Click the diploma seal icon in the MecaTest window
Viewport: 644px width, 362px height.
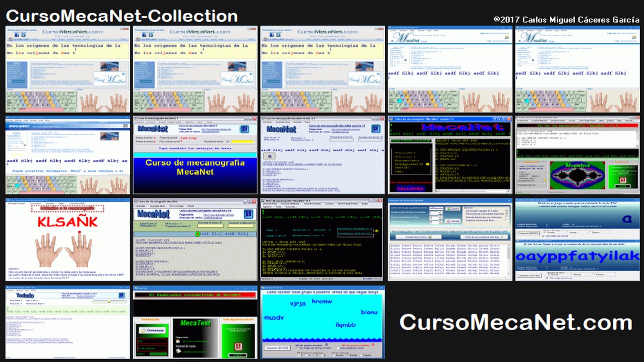[238, 347]
